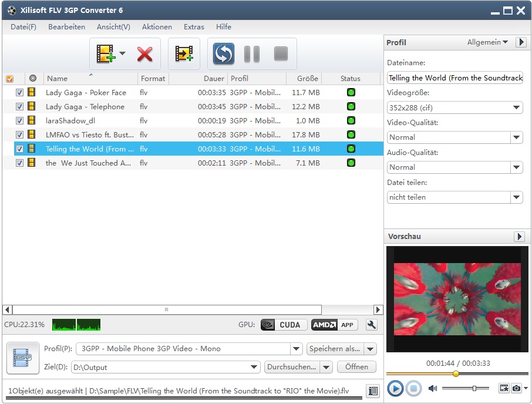
Task: Take a snapshot with the camera icon
Action: pyautogui.click(x=516, y=388)
